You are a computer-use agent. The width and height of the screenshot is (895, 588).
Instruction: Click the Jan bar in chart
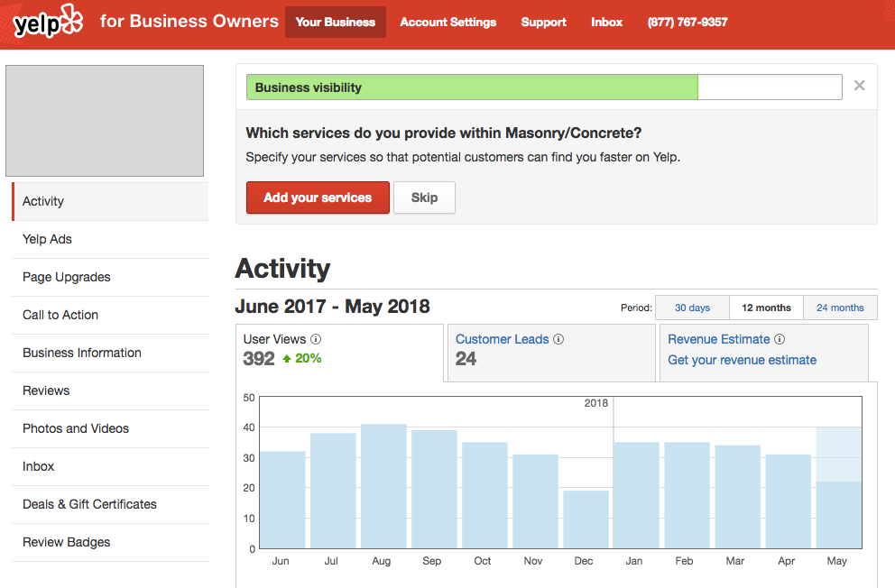point(636,496)
